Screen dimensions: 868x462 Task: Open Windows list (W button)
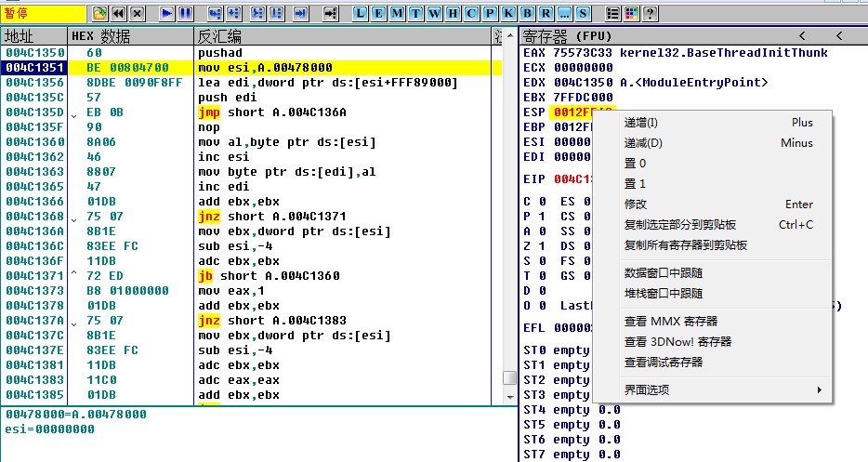click(435, 13)
